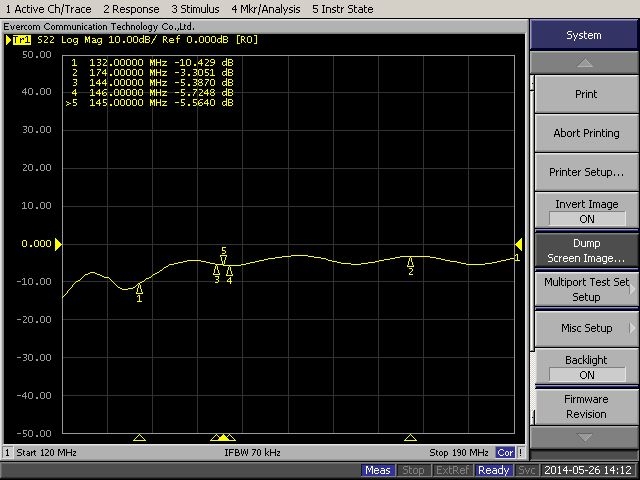Click marker 3 readout 144.00000 MHz row
The height and width of the screenshot is (480, 640).
(152, 82)
